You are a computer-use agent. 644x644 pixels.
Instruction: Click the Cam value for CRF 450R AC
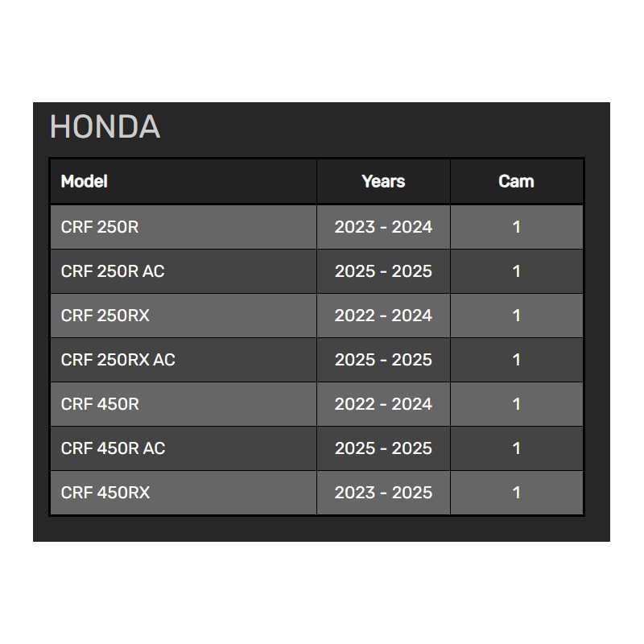click(x=516, y=448)
